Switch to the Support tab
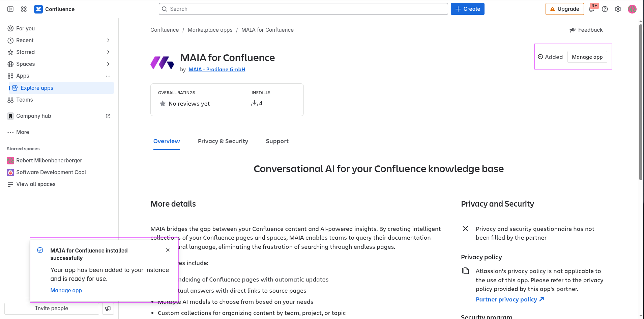 pyautogui.click(x=277, y=141)
